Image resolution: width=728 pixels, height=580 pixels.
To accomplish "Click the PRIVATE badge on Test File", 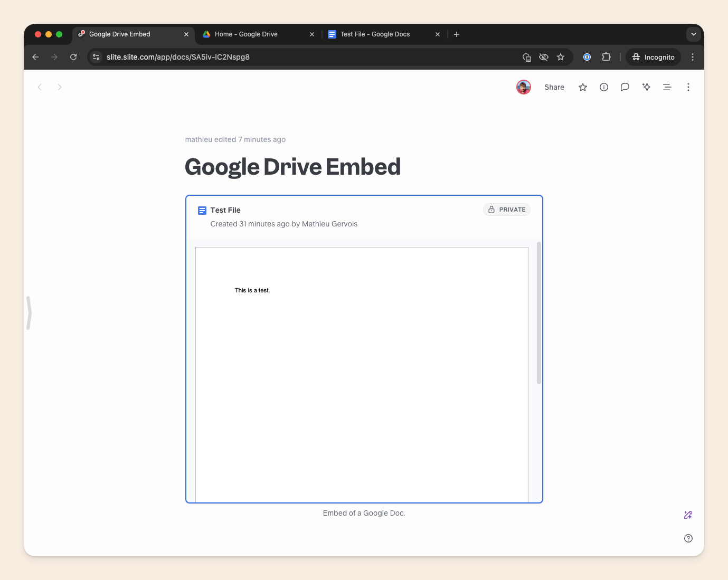I will click(507, 210).
